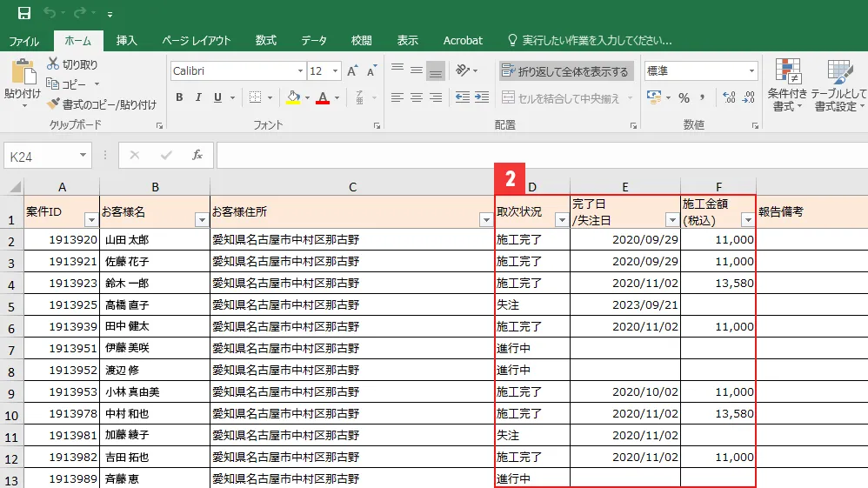The height and width of the screenshot is (488, 868).
Task: Click the Save icon in title bar
Action: (23, 13)
